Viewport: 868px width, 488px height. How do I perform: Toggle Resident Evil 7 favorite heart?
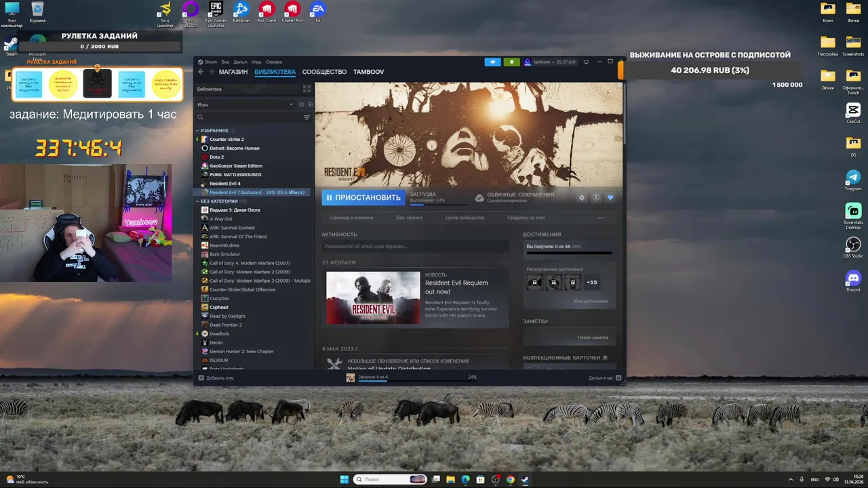pos(610,198)
